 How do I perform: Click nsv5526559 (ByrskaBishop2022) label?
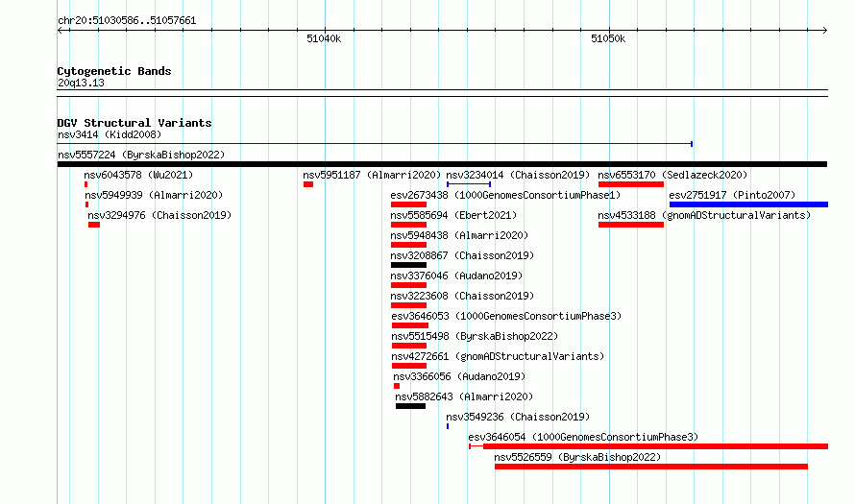coord(577,457)
